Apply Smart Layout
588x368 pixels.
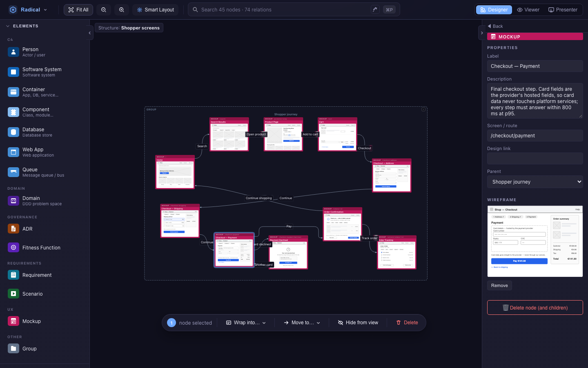coord(156,10)
